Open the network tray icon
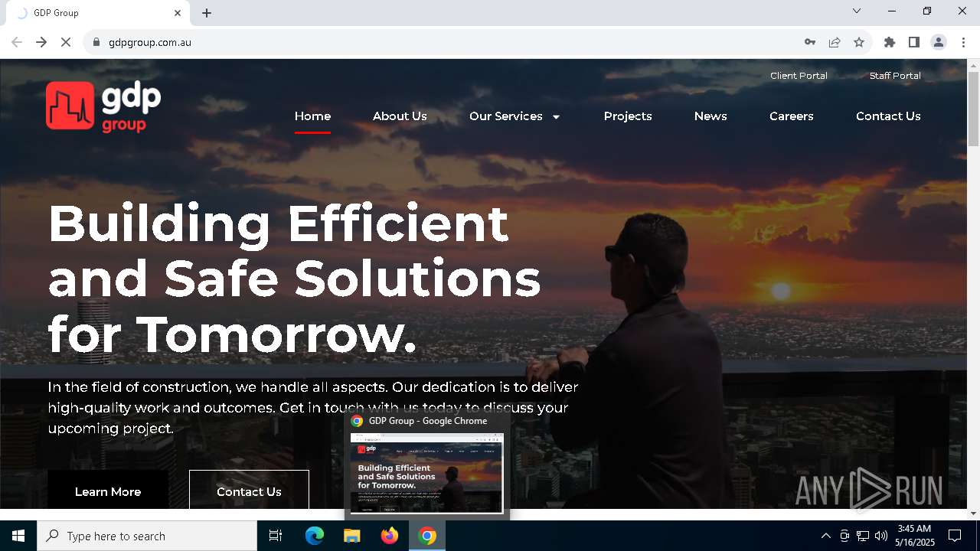980x551 pixels. [863, 536]
